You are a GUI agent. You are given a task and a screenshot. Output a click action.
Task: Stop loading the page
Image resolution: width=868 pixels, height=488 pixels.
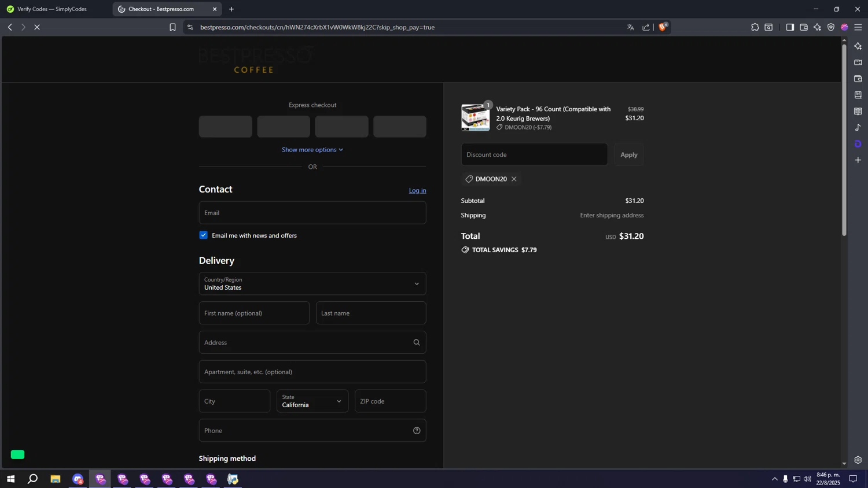[37, 27]
